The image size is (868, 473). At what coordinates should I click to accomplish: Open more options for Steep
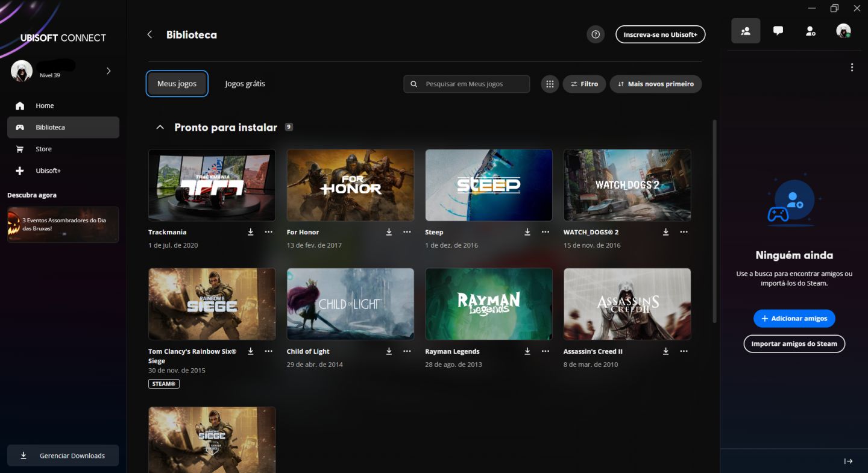click(x=546, y=232)
